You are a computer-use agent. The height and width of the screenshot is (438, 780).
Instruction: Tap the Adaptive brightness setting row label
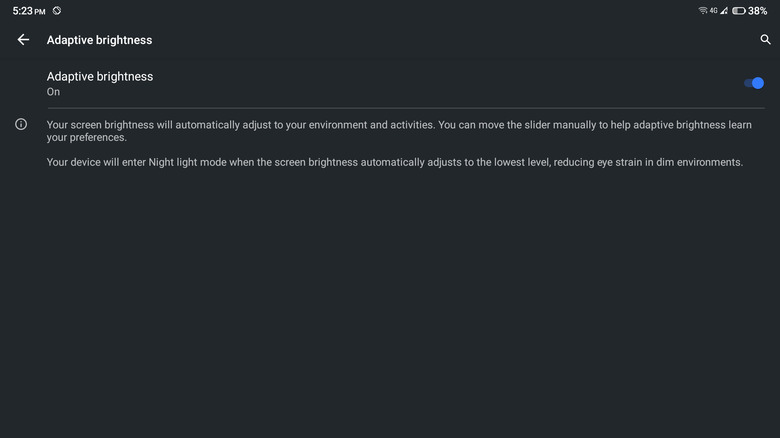click(100, 76)
